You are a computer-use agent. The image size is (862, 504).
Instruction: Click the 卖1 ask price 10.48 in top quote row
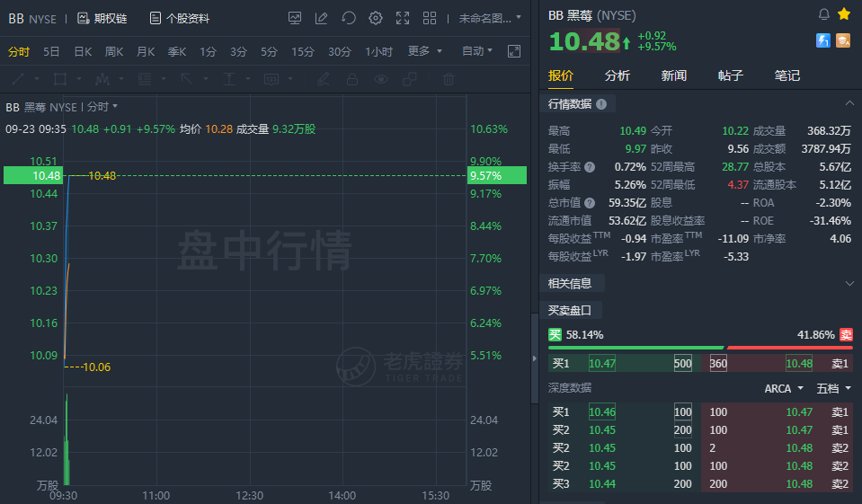tap(799, 363)
